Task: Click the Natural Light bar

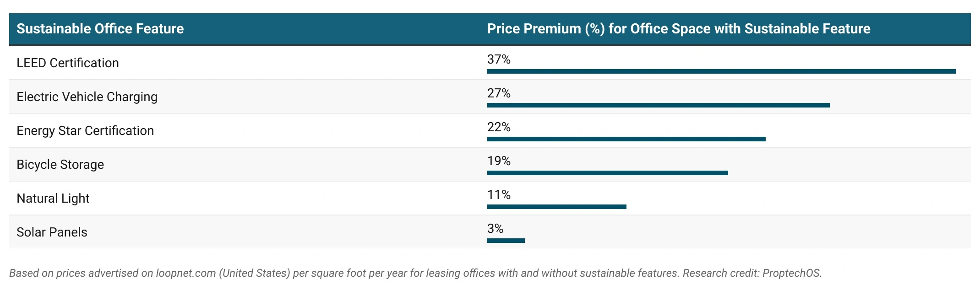Action: click(x=556, y=207)
